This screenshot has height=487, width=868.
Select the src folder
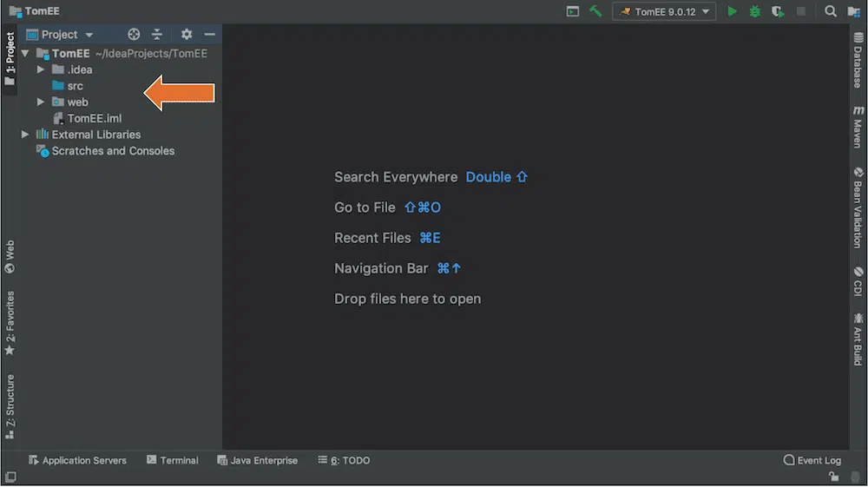coord(75,86)
